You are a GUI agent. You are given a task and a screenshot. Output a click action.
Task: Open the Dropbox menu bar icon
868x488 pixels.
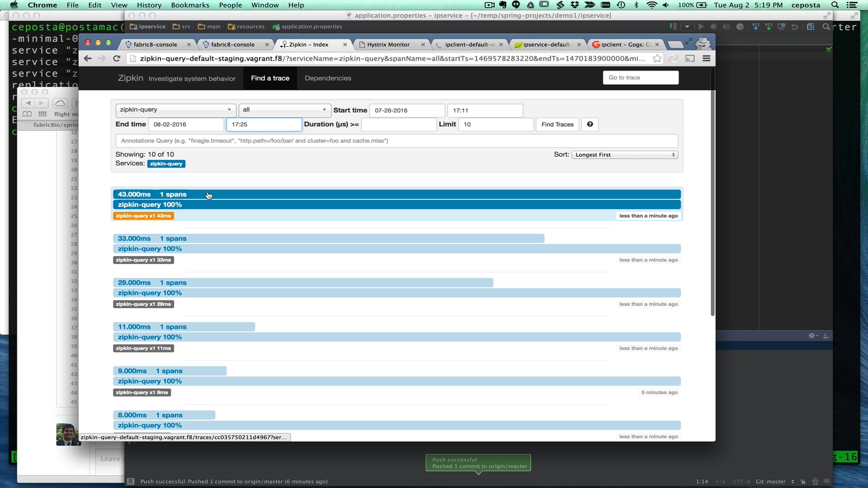pyautogui.click(x=575, y=5)
